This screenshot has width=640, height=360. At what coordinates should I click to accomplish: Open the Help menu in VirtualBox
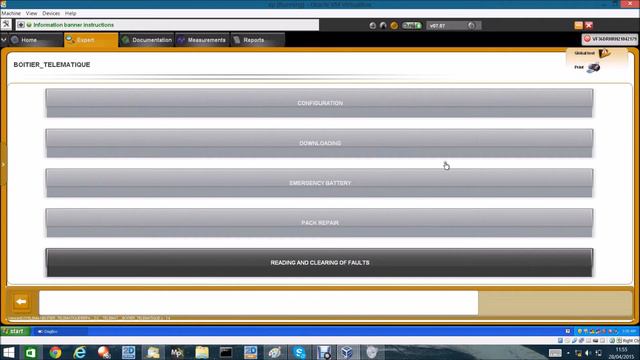pyautogui.click(x=71, y=13)
